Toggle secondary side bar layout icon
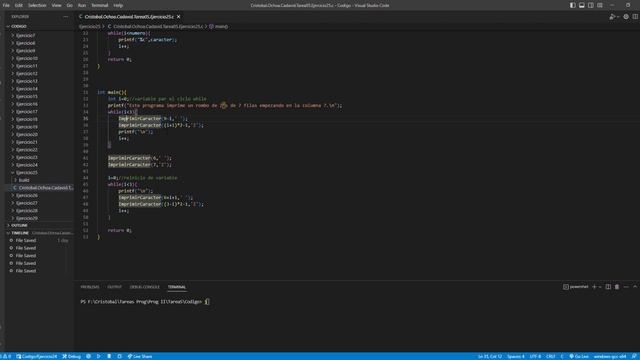Viewport: 640px width, 360px height. pos(591,5)
